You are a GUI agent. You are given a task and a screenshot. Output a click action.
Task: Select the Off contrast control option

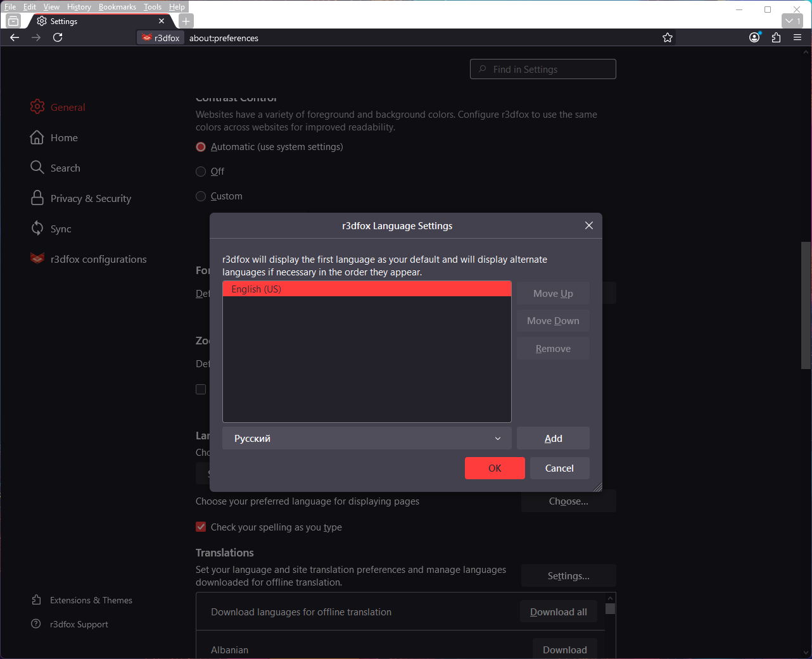(x=201, y=172)
